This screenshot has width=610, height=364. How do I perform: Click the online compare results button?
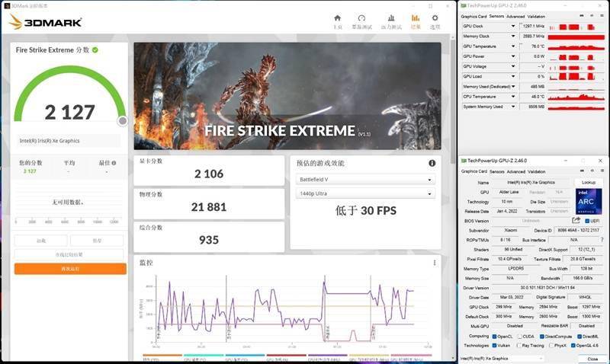click(69, 255)
